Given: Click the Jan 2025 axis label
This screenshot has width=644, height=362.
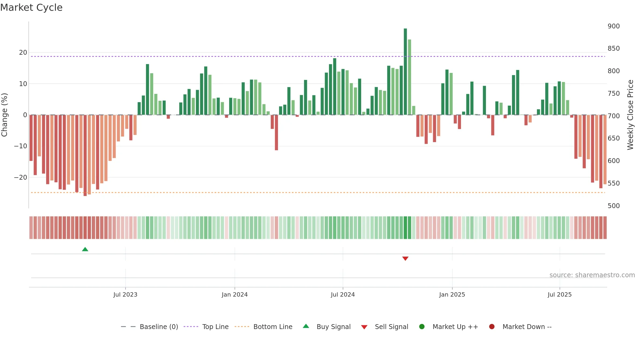Looking at the screenshot, I should (452, 295).
